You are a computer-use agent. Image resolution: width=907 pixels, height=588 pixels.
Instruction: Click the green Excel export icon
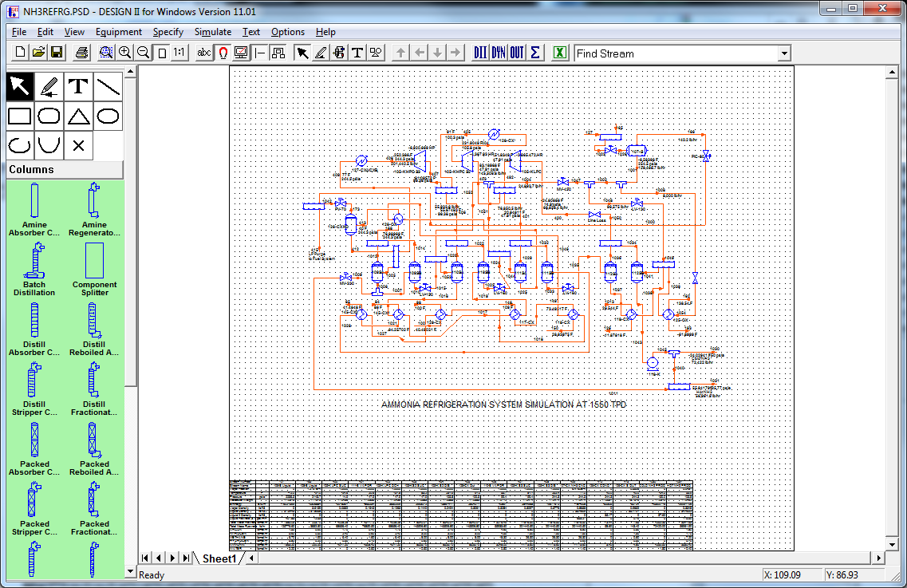point(559,53)
